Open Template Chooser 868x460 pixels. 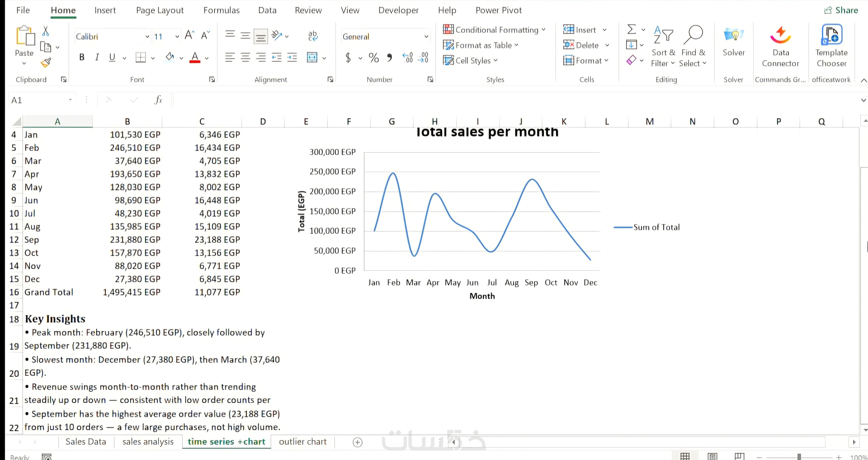tap(831, 46)
